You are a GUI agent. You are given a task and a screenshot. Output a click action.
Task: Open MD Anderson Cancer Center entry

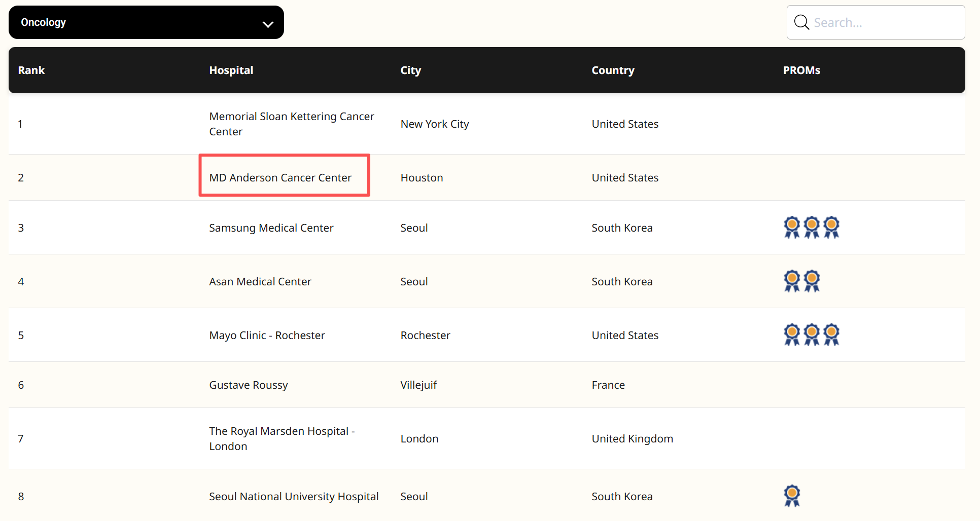point(280,178)
